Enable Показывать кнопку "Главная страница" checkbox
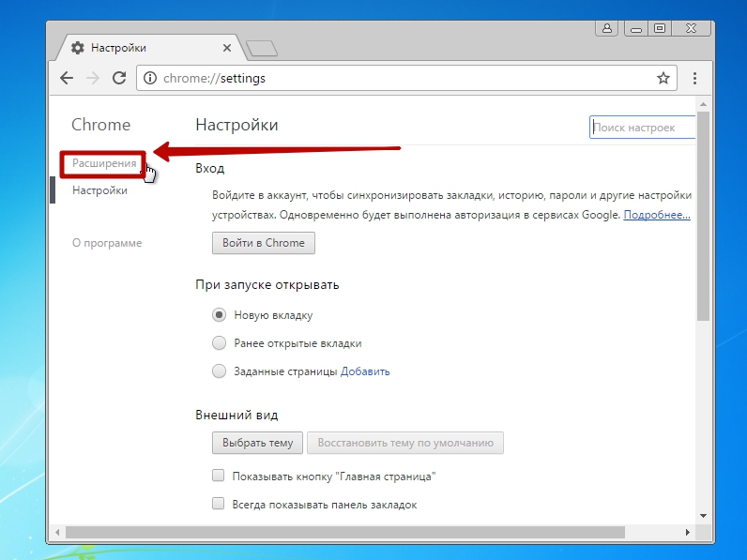This screenshot has width=747, height=560. [219, 476]
